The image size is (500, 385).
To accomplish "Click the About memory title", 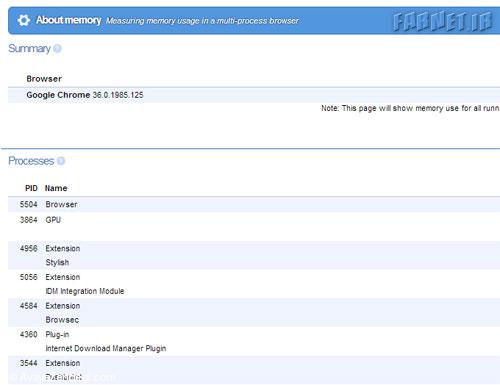I will pos(68,20).
